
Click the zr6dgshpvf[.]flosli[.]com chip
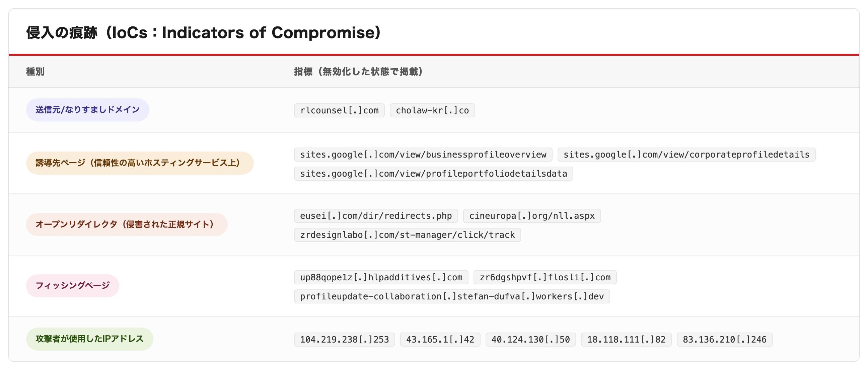(x=545, y=277)
